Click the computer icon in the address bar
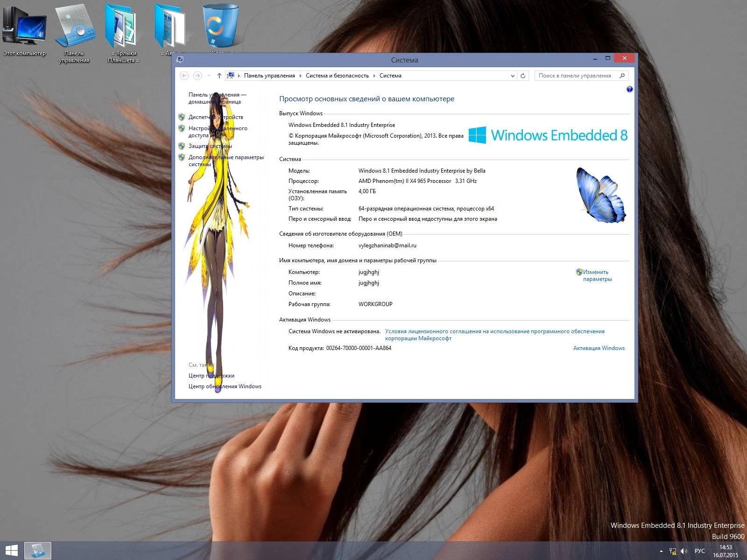This screenshot has height=560, width=747. tap(231, 76)
